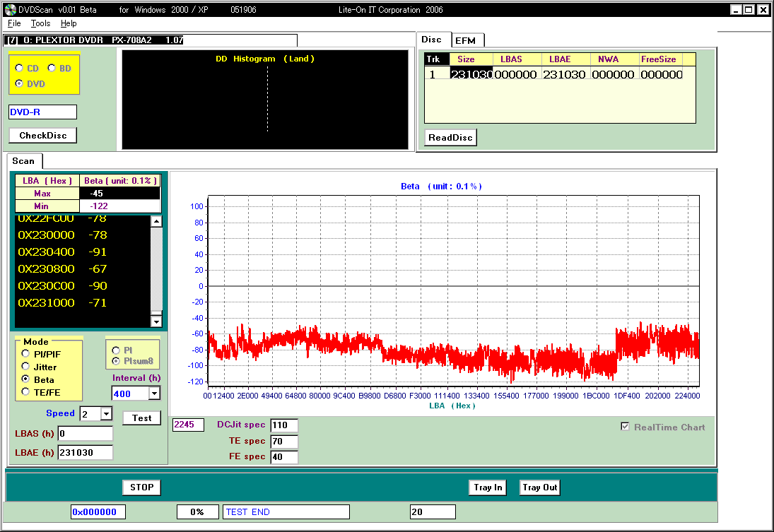Click the LBAE (h) input field
The width and height of the screenshot is (774, 532).
pos(85,452)
